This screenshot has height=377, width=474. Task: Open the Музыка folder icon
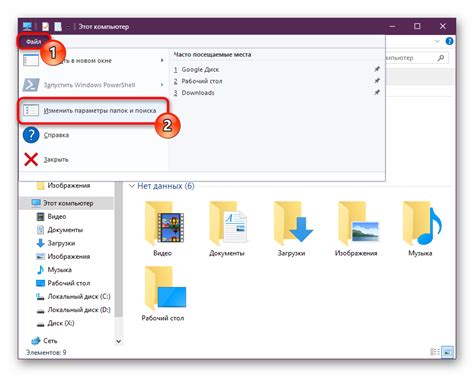click(x=422, y=223)
